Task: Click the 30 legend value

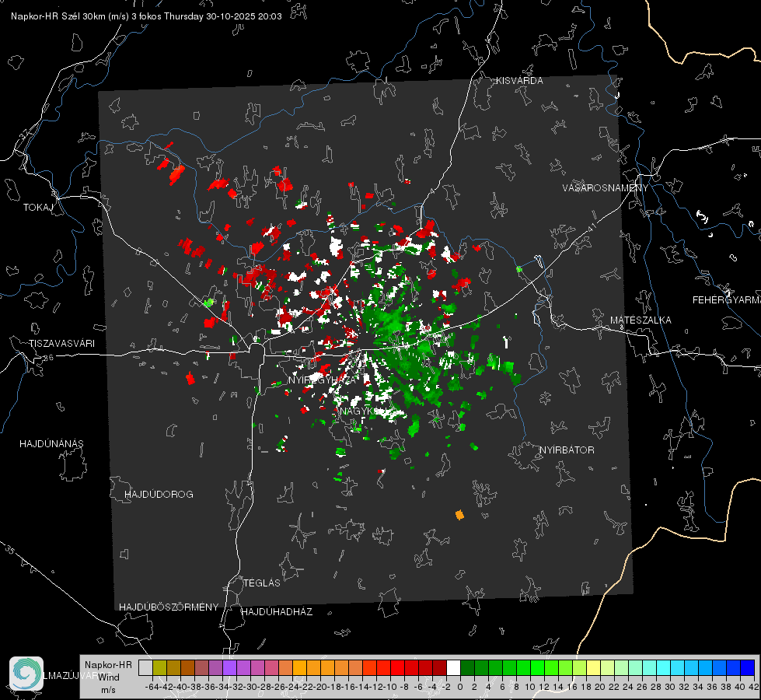Action: pyautogui.click(x=670, y=687)
